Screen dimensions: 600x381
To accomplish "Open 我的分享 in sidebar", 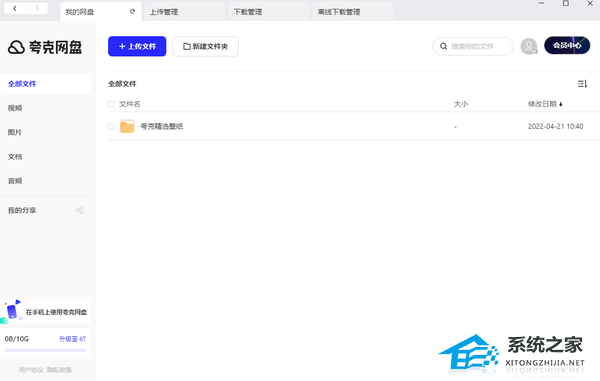I will (x=22, y=210).
